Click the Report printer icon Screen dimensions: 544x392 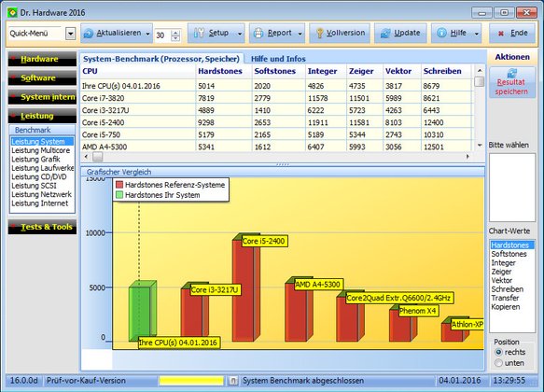pos(258,34)
